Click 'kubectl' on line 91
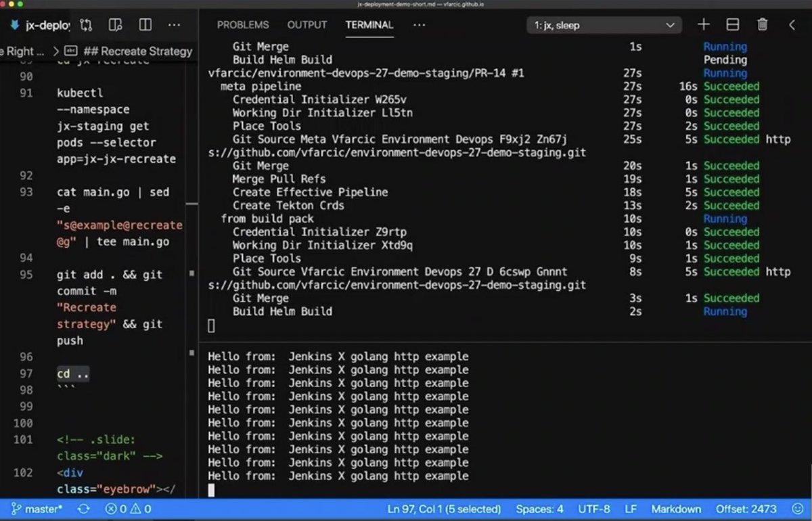Image resolution: width=812 pixels, height=521 pixels. coord(80,93)
